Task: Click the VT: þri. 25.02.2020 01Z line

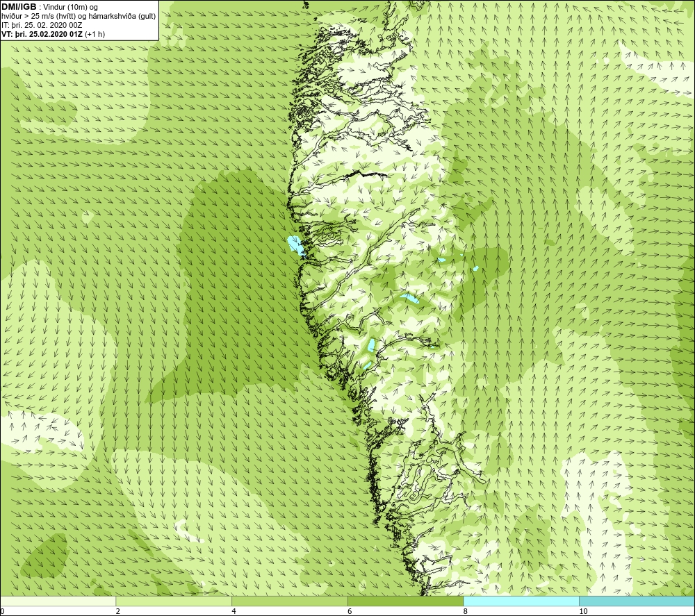Action: 54,34
